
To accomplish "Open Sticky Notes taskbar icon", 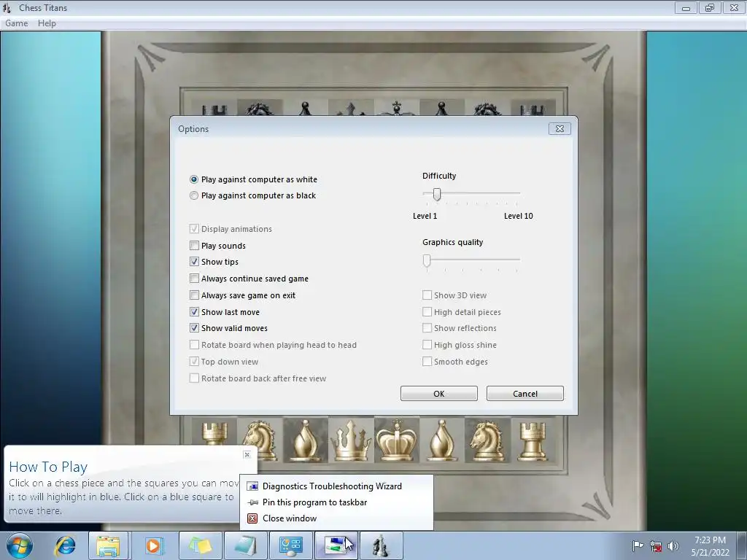I will (200, 546).
